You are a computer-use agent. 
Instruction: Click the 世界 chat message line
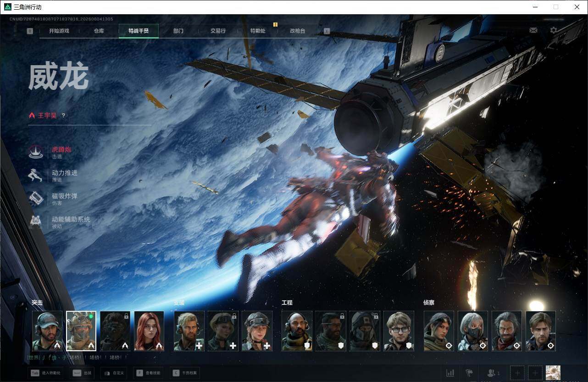point(77,357)
